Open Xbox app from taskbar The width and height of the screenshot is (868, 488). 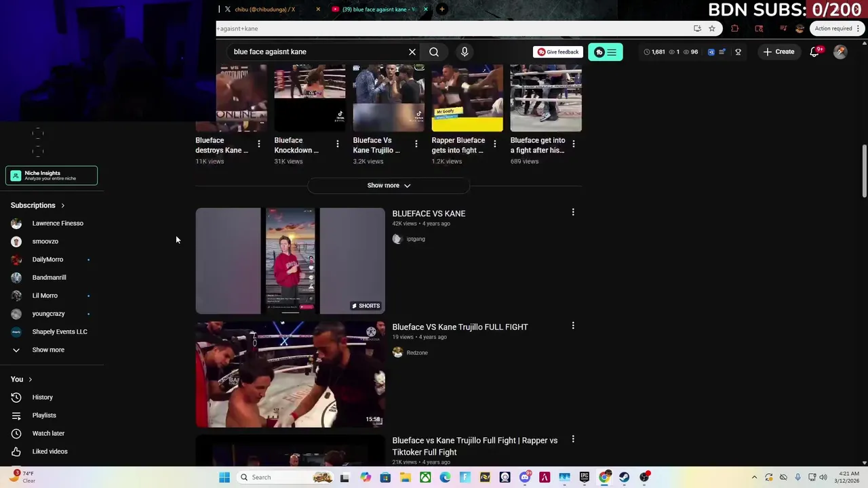point(425,477)
